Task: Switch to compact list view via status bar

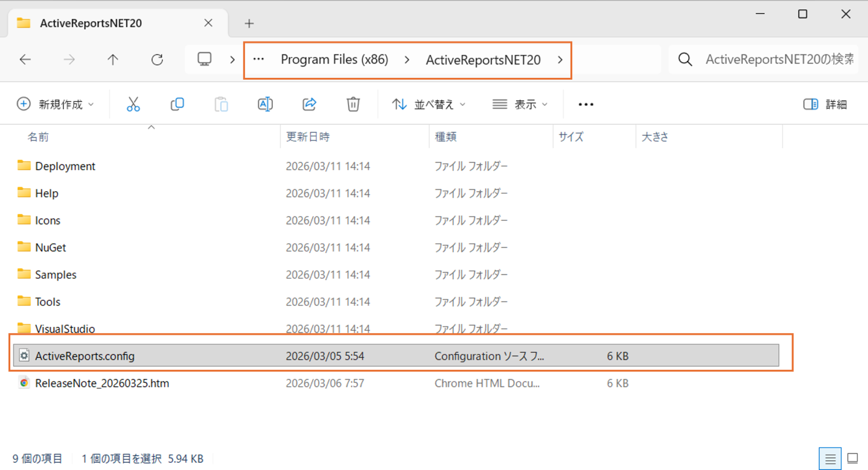Action: [x=831, y=459]
